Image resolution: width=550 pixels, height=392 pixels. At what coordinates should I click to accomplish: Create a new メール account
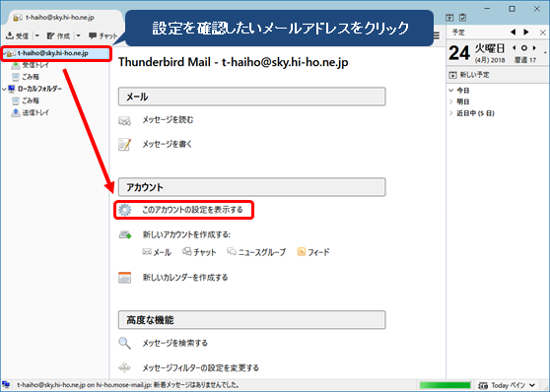157,252
